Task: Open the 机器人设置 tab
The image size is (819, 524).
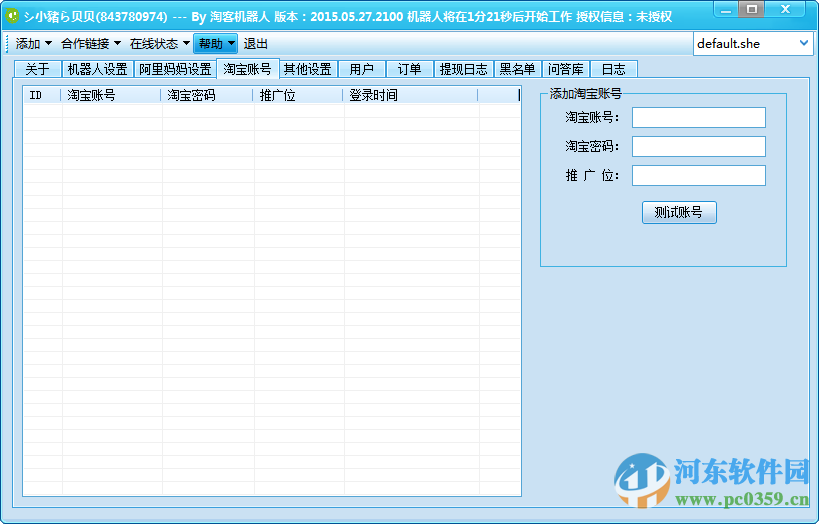Action: click(98, 69)
